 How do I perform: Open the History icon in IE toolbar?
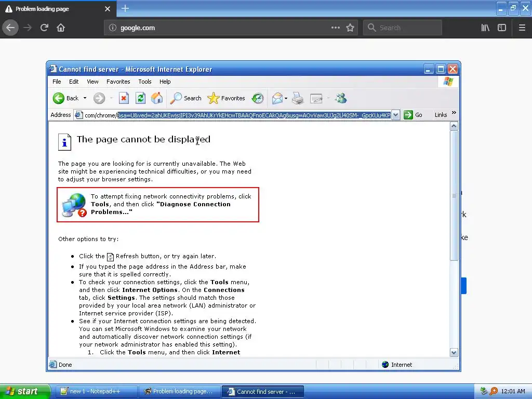pyautogui.click(x=258, y=98)
